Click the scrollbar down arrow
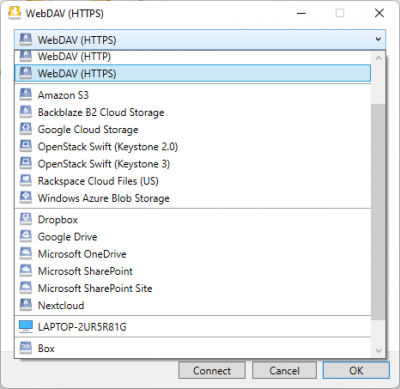 pyautogui.click(x=378, y=351)
